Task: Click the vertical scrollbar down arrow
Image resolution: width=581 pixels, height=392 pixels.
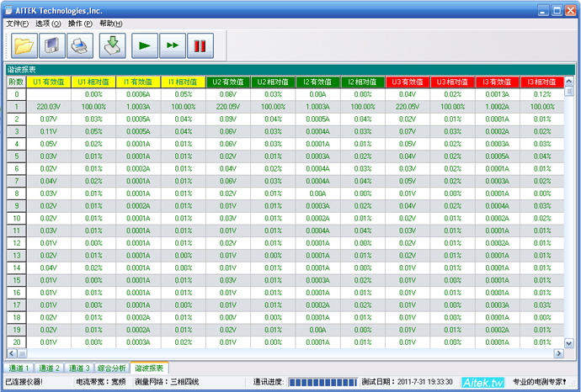Action: [x=568, y=343]
